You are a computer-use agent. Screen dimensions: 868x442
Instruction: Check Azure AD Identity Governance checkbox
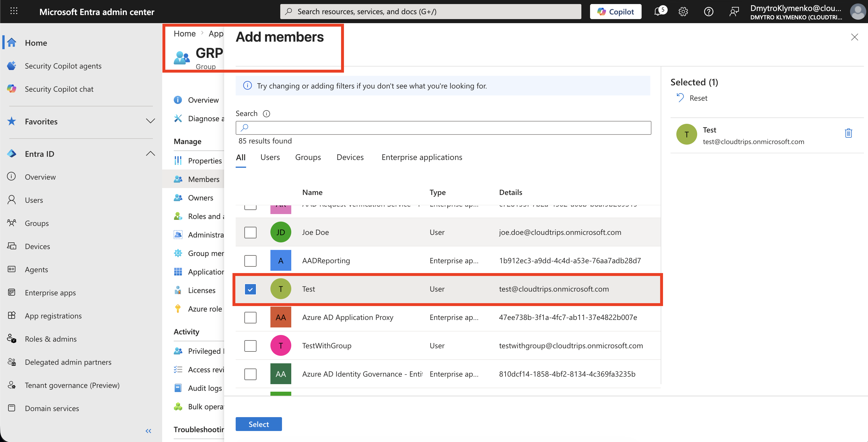[x=250, y=374]
